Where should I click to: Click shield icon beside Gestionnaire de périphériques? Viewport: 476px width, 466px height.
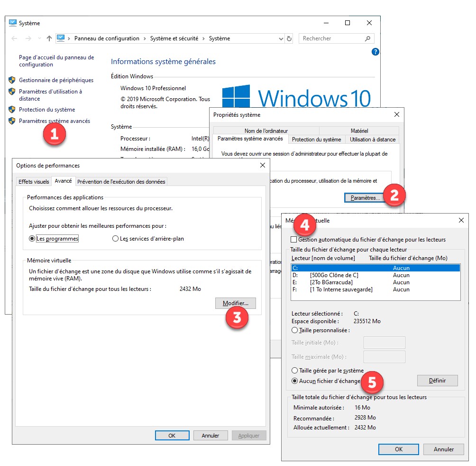point(12,80)
